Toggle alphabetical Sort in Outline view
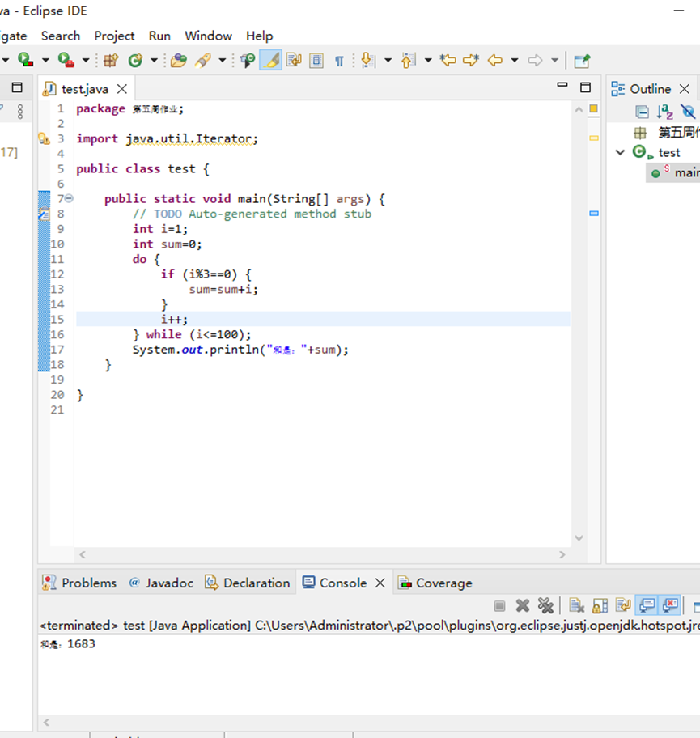 coord(664,112)
